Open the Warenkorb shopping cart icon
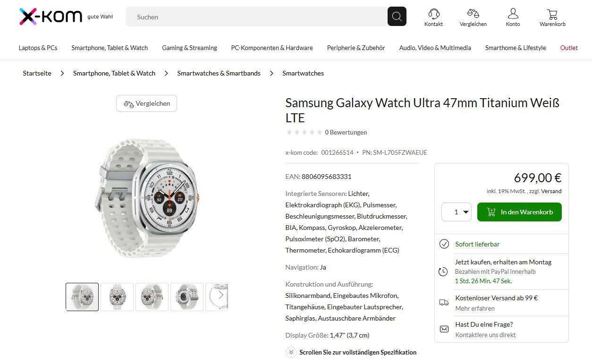The image size is (592, 364). click(552, 14)
